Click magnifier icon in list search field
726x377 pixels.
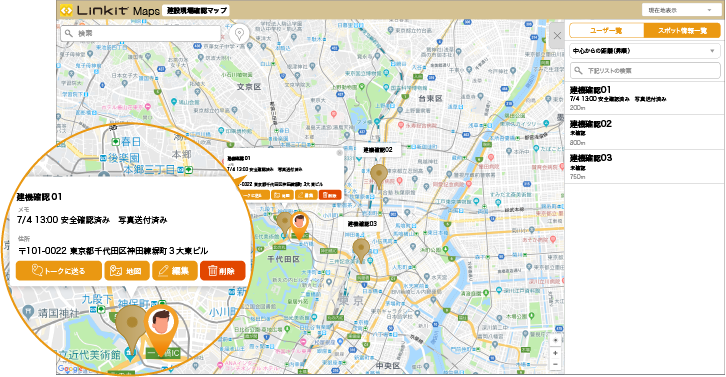[x=578, y=70]
